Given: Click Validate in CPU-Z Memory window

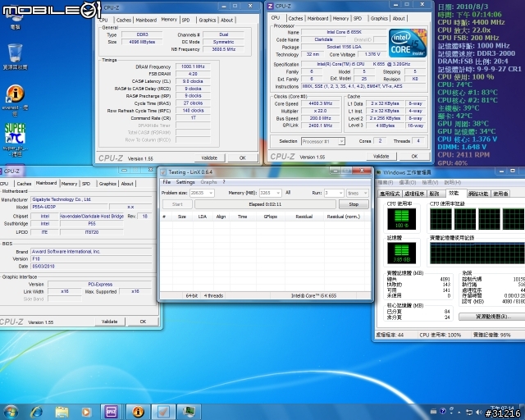Looking at the screenshot, I should [x=209, y=157].
